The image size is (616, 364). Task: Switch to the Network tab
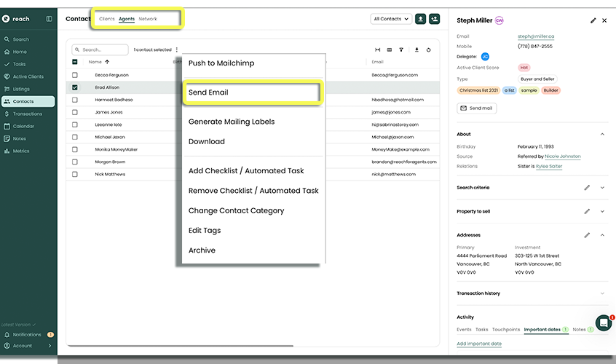pos(148,19)
